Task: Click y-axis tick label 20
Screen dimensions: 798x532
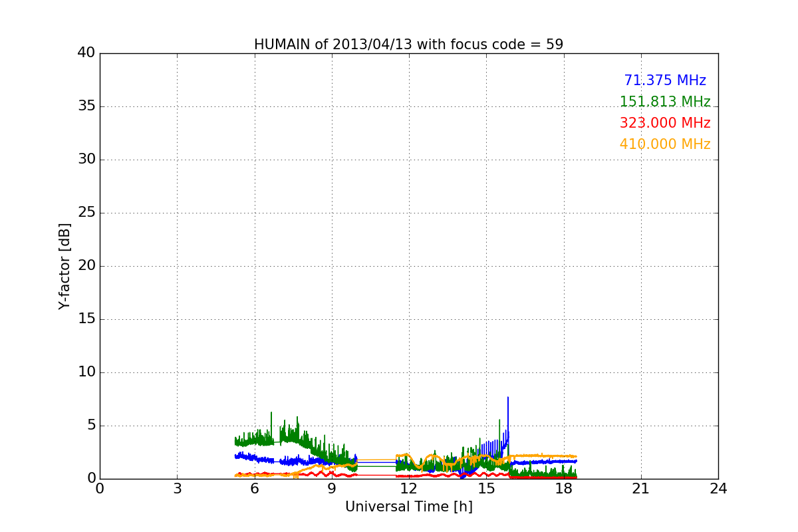Action: 86,266
